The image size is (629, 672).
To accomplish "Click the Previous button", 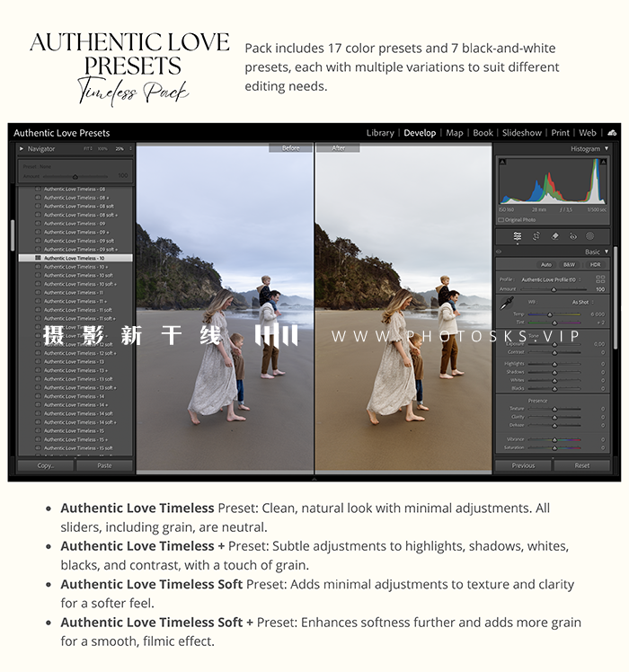I will click(x=523, y=465).
